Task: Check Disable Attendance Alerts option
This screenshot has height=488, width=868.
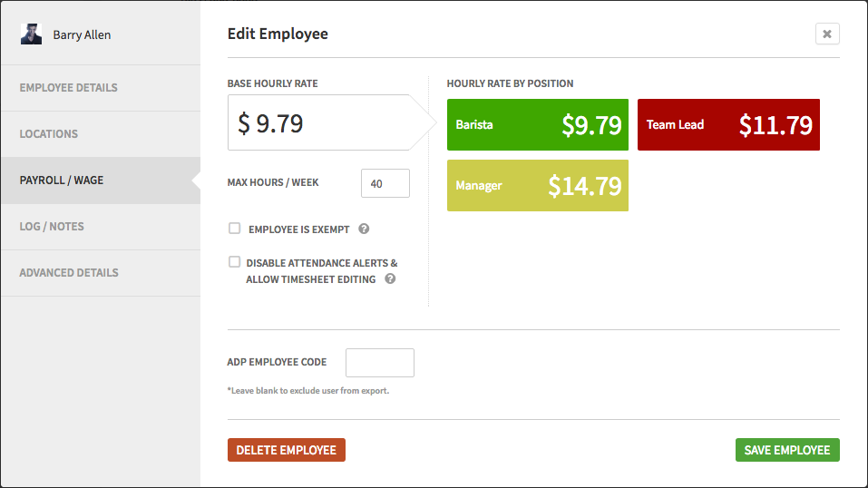Action: click(x=235, y=262)
